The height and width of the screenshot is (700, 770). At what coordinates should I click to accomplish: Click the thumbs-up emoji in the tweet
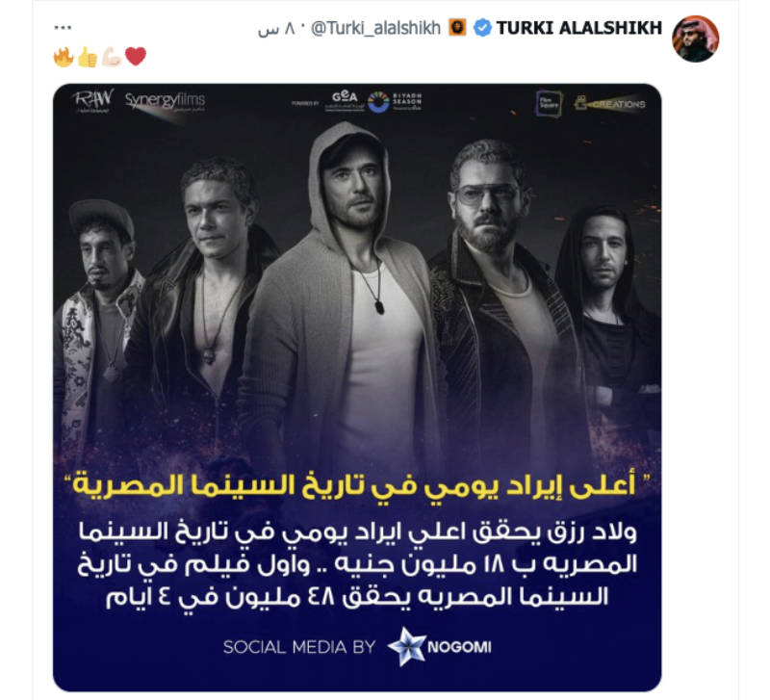88,57
